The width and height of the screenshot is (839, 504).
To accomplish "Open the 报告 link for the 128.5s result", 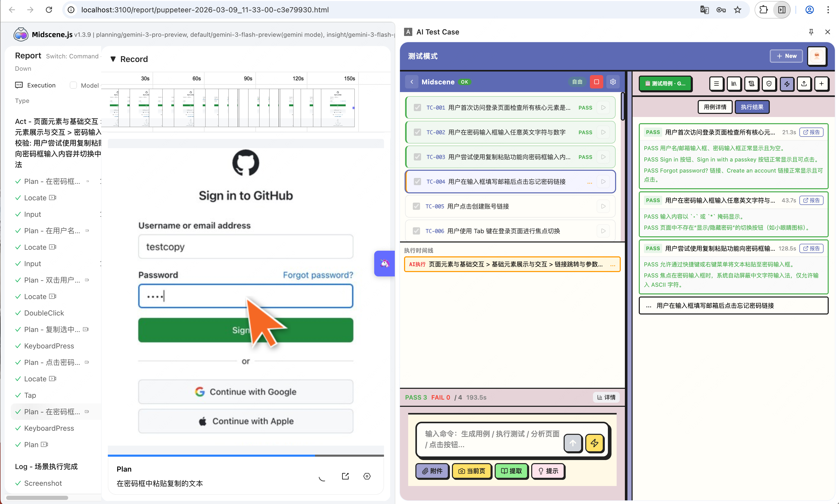I will click(811, 248).
